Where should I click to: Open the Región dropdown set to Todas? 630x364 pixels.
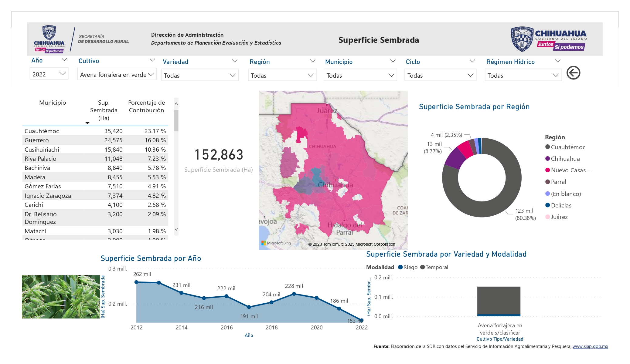[x=282, y=75]
